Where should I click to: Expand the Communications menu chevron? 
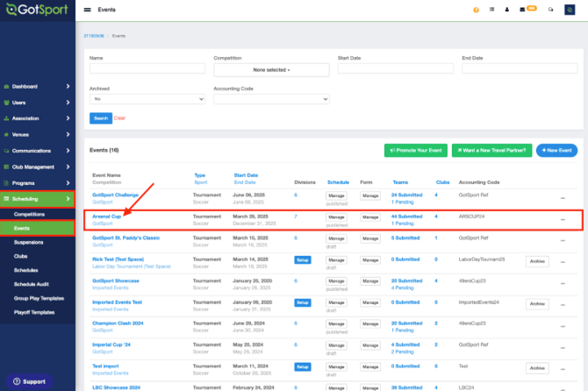coord(68,151)
